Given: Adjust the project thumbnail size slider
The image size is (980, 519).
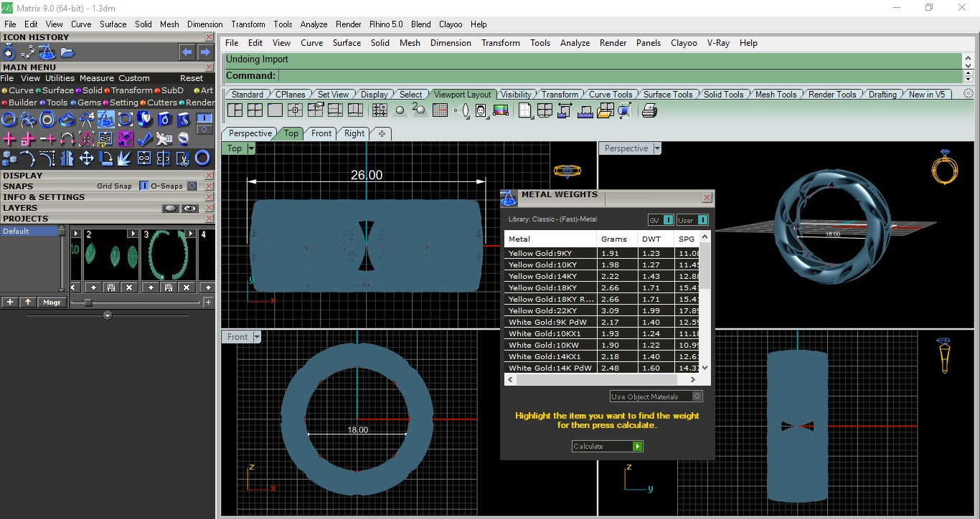Looking at the screenshot, I should [88, 303].
